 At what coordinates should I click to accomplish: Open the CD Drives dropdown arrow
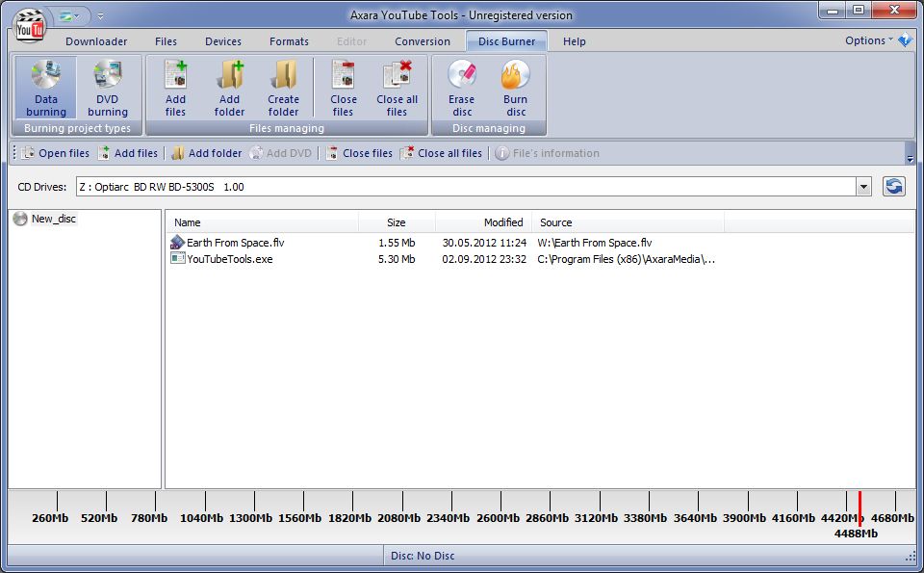863,187
